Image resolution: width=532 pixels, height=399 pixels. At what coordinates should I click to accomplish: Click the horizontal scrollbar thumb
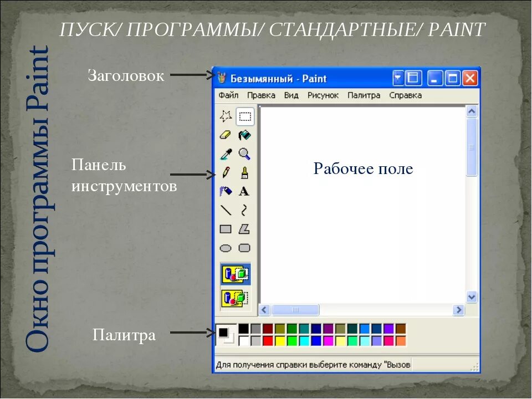(295, 310)
